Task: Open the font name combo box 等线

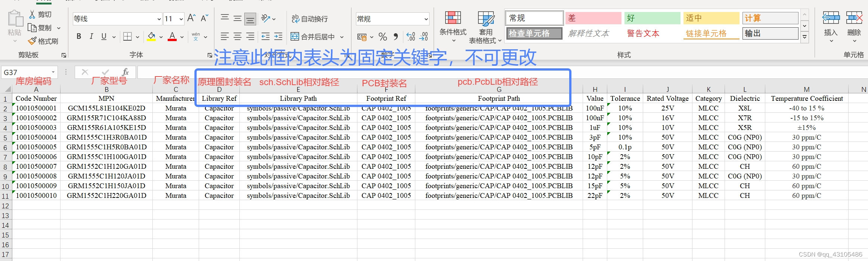Action: [117, 19]
